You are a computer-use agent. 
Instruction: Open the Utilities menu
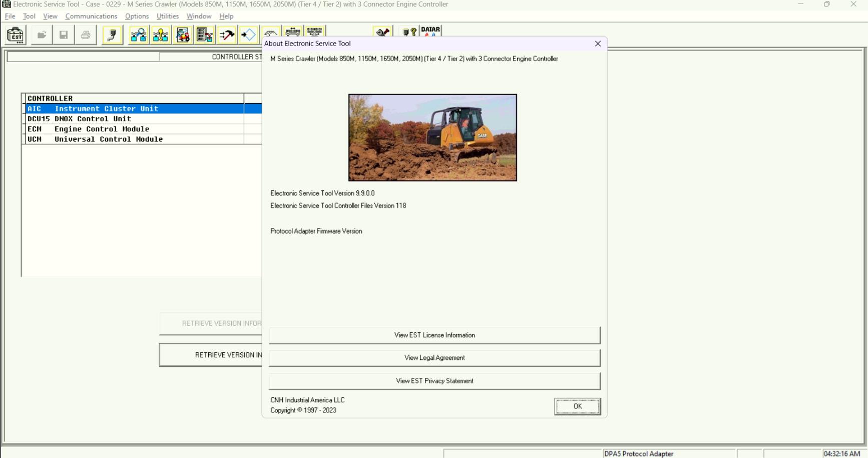(x=168, y=16)
